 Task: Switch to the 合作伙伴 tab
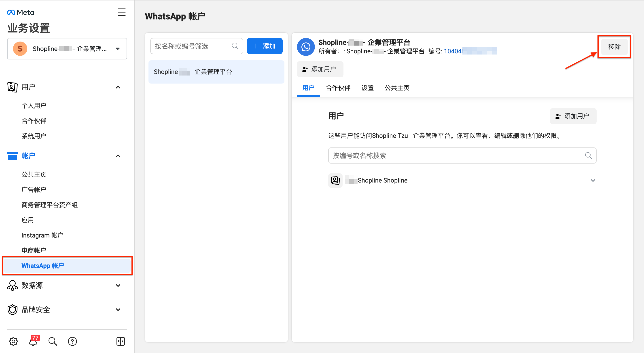[338, 88]
